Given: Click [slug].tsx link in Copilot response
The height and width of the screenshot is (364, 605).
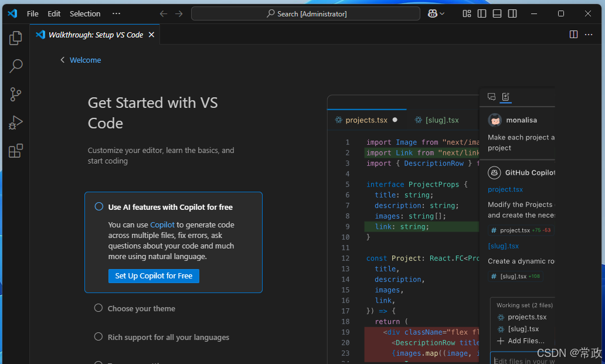Looking at the screenshot, I should pyautogui.click(x=503, y=246).
